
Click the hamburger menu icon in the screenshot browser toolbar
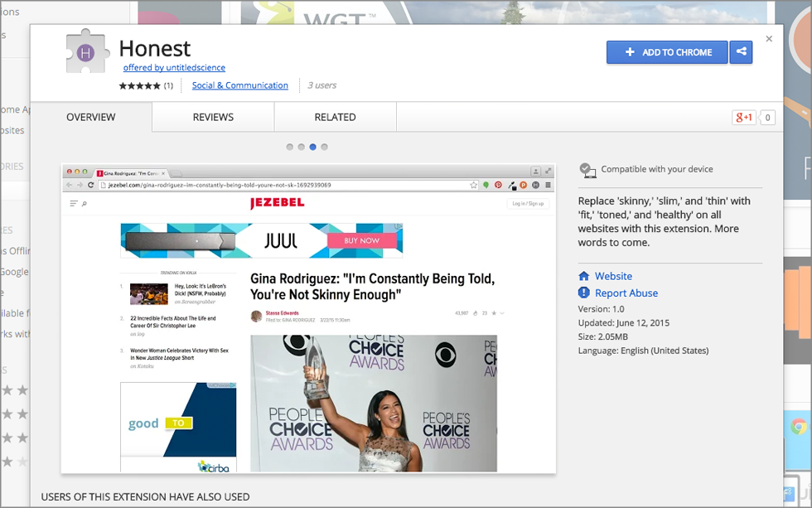point(548,185)
